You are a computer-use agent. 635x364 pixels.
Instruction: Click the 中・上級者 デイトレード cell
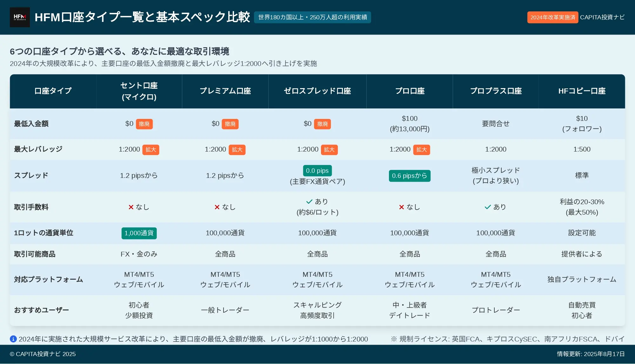point(410,310)
